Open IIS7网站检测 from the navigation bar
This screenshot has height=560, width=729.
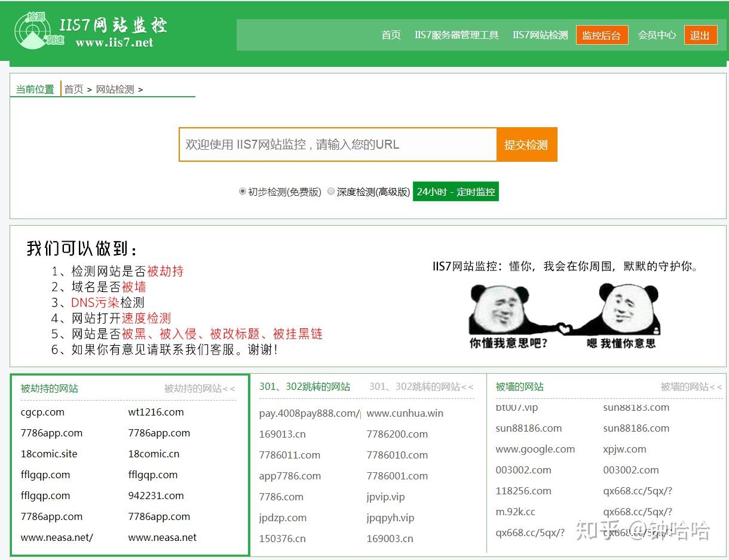(x=540, y=35)
